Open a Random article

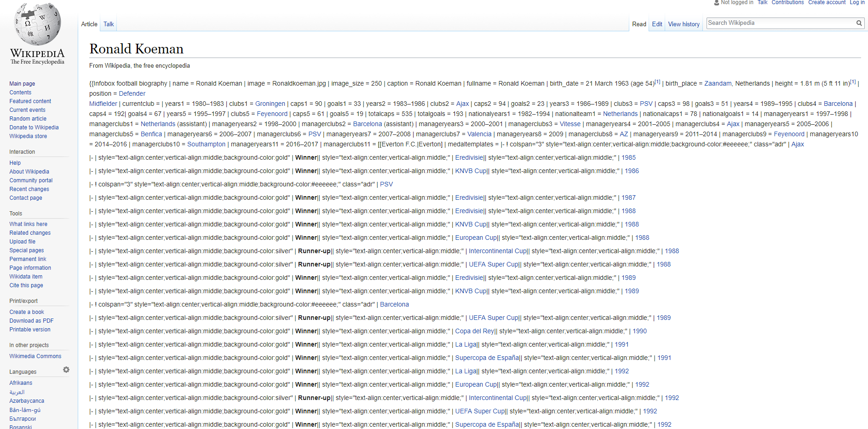pyautogui.click(x=28, y=119)
